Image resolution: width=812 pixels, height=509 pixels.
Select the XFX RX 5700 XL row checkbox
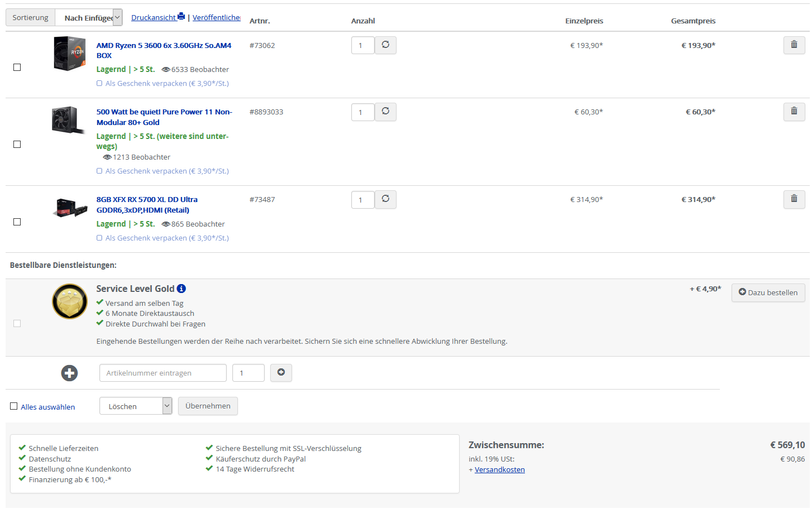[x=17, y=222]
